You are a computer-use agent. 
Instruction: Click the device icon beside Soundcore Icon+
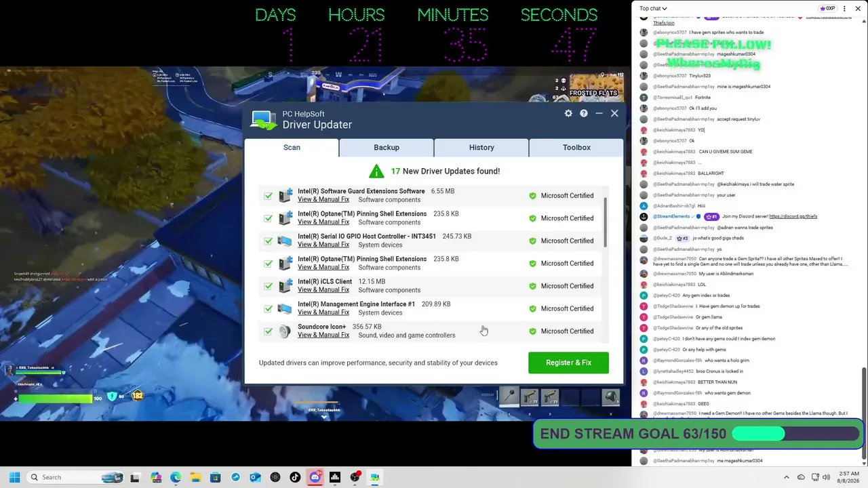[285, 331]
